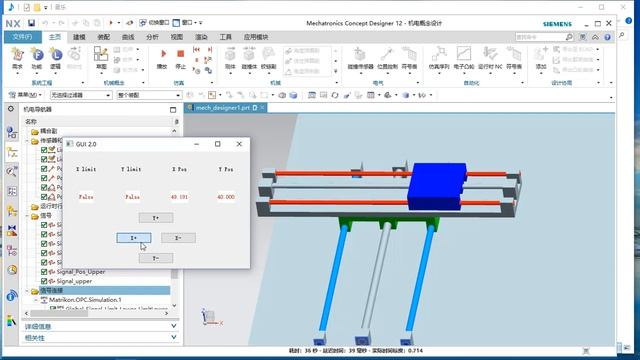The image size is (640, 360).
Task: Switch to the 装配 ribbon tab
Action: pyautogui.click(x=104, y=37)
